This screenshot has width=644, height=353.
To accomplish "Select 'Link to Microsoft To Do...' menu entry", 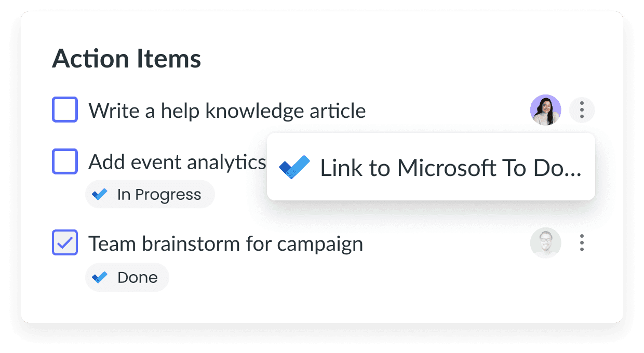I will [431, 167].
